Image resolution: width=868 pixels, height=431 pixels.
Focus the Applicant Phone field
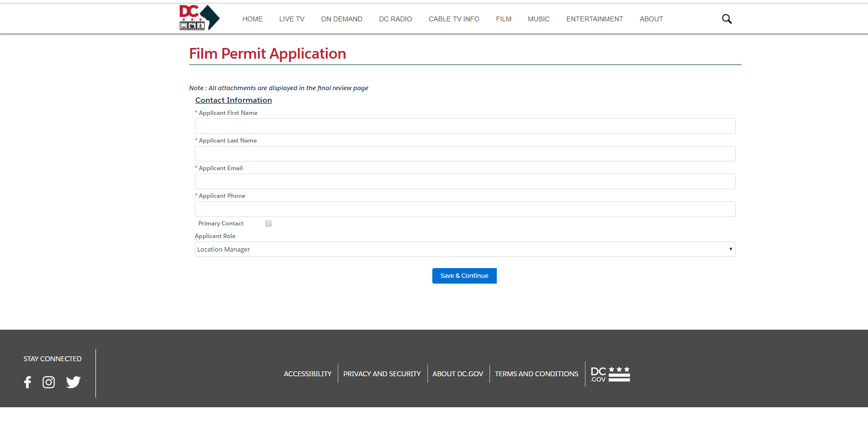coord(465,209)
